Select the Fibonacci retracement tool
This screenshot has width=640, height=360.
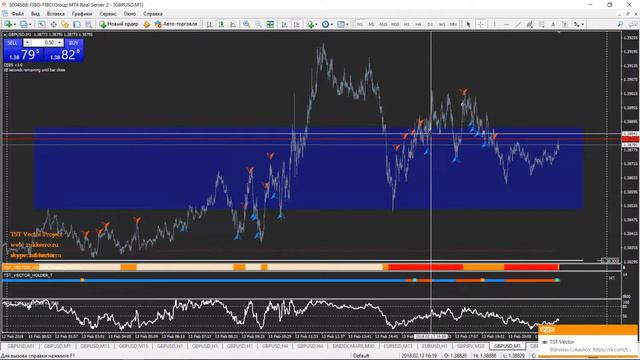click(541, 24)
